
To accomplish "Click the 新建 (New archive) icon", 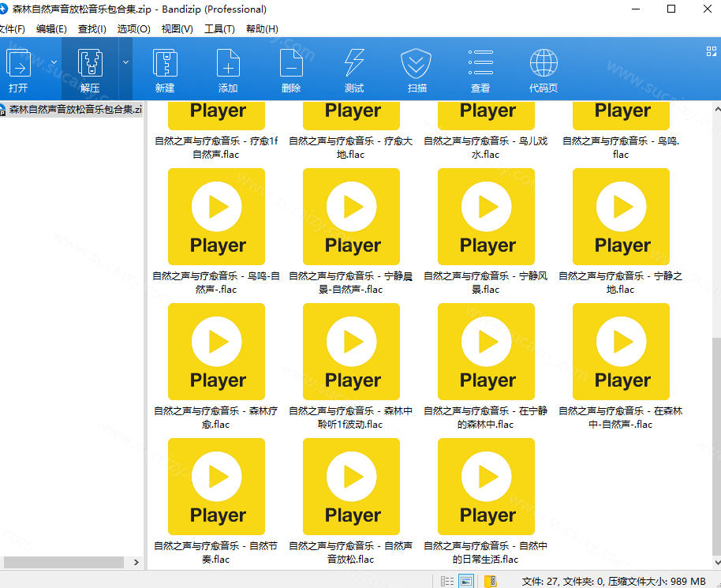I will click(165, 63).
